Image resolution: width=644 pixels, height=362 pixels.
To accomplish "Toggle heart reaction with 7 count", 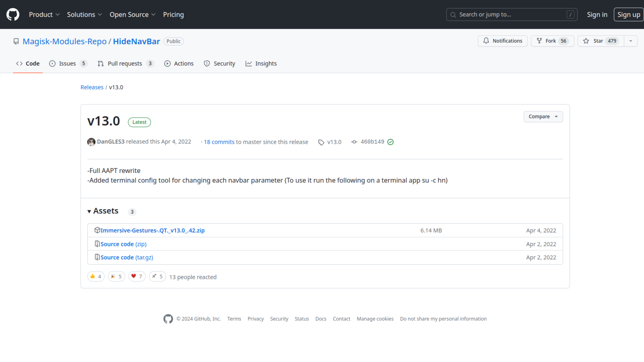I will pyautogui.click(x=137, y=277).
